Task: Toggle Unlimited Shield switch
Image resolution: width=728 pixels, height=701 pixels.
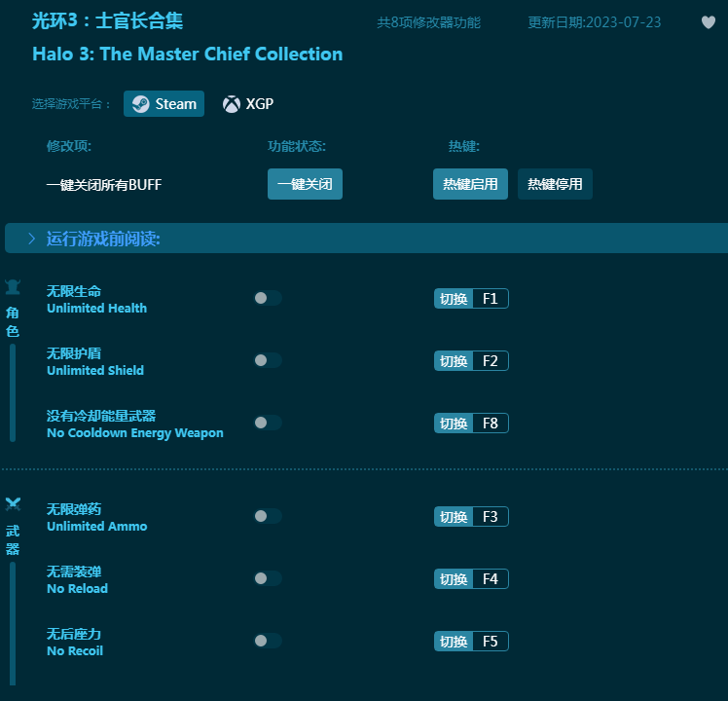Action: tap(268, 360)
